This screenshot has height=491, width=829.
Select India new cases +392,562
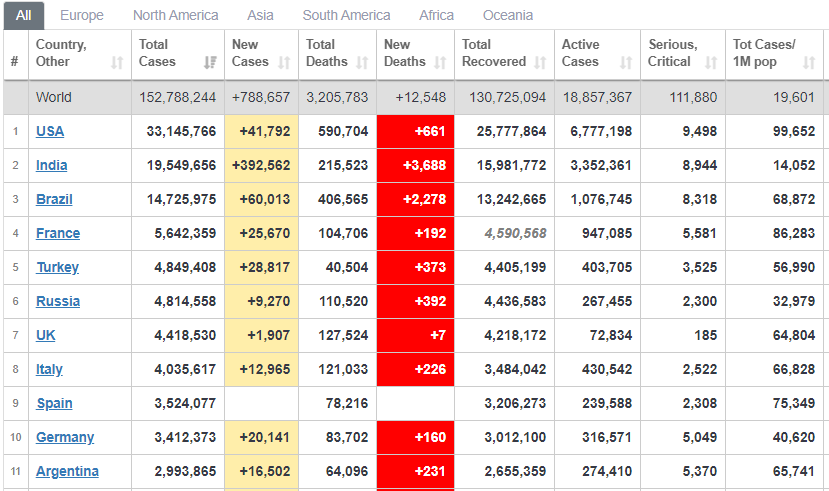pyautogui.click(x=261, y=165)
